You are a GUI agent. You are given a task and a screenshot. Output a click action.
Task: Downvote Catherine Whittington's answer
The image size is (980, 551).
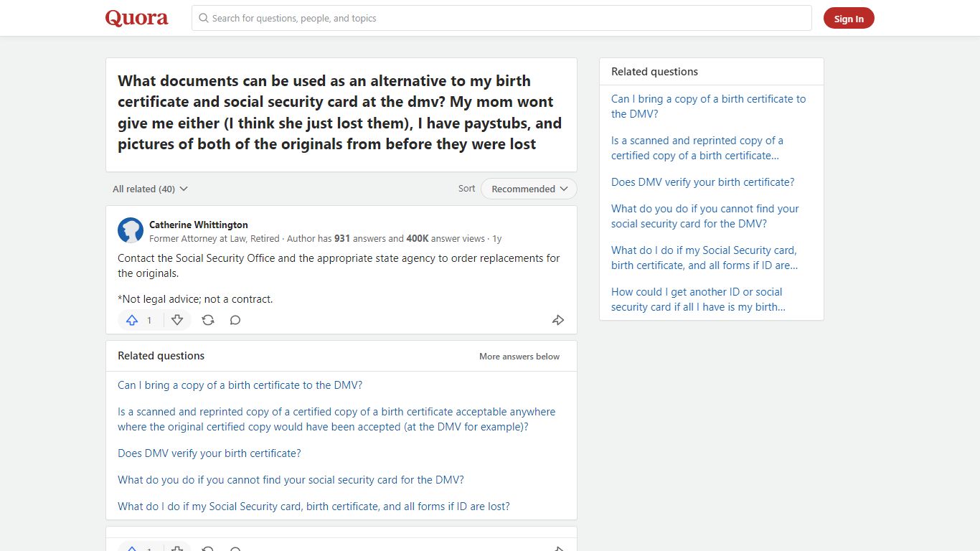tap(177, 320)
